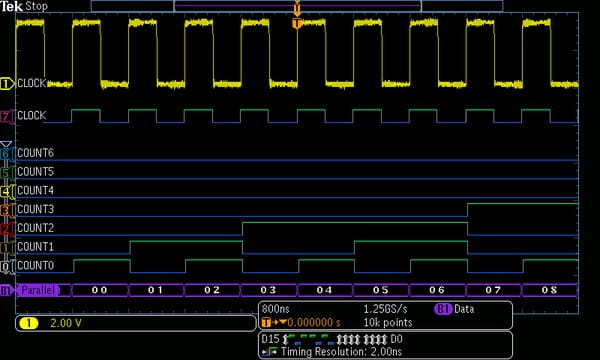Click the Parallel bus label
This screenshot has width=600, height=360.
coord(38,290)
